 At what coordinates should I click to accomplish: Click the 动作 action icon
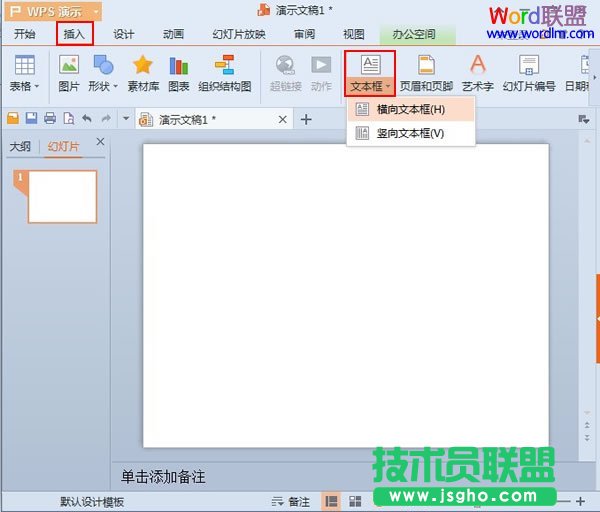[321, 65]
